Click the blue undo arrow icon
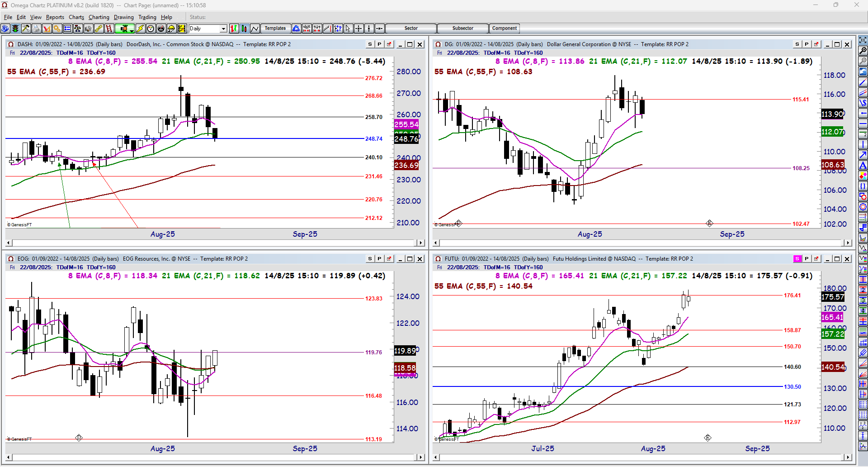868x467 pixels. click(x=863, y=71)
